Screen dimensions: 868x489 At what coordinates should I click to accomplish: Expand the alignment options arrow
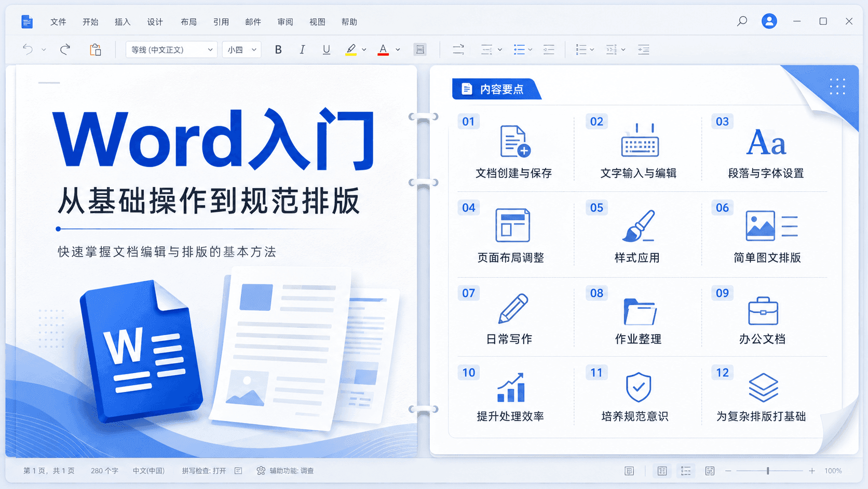[500, 50]
